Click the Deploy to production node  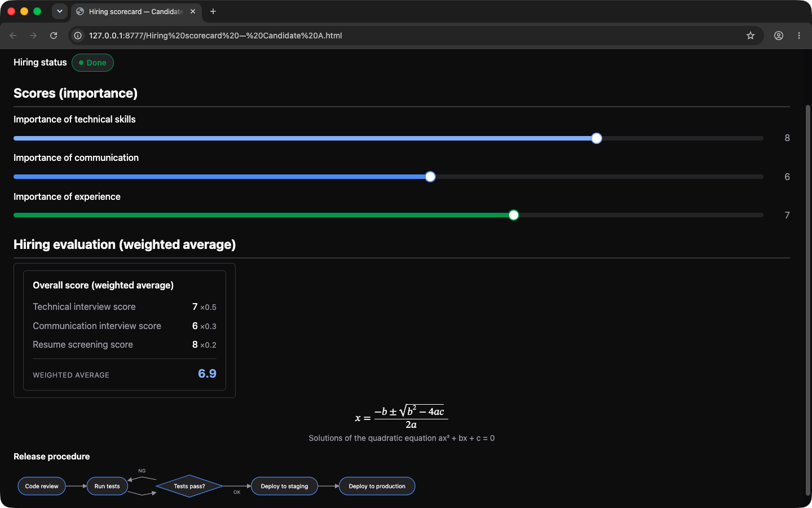tap(377, 486)
